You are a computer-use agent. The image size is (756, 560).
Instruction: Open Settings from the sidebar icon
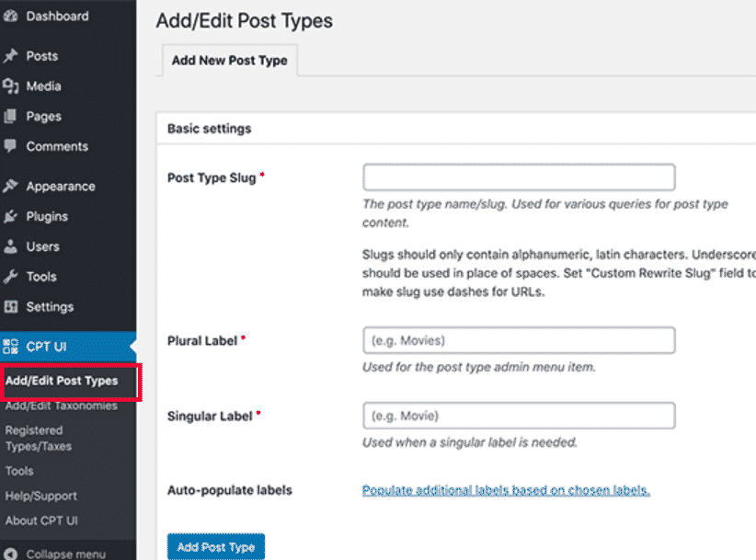(x=12, y=307)
